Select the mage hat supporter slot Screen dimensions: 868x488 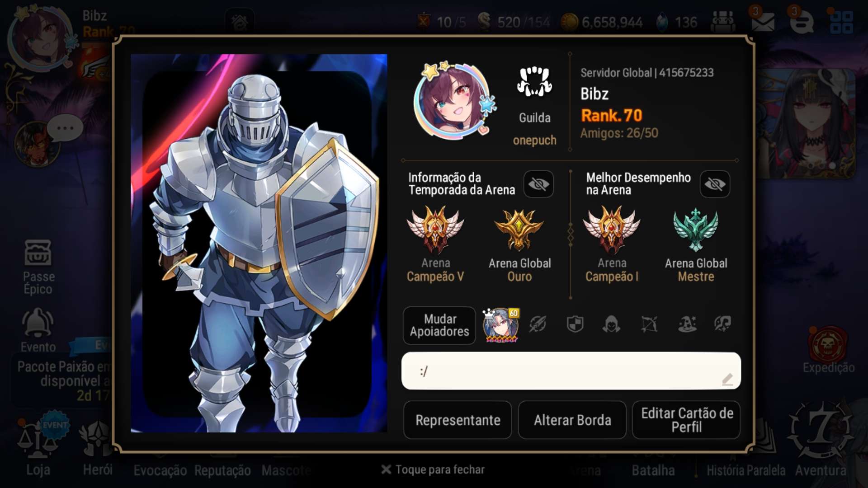pos(687,324)
